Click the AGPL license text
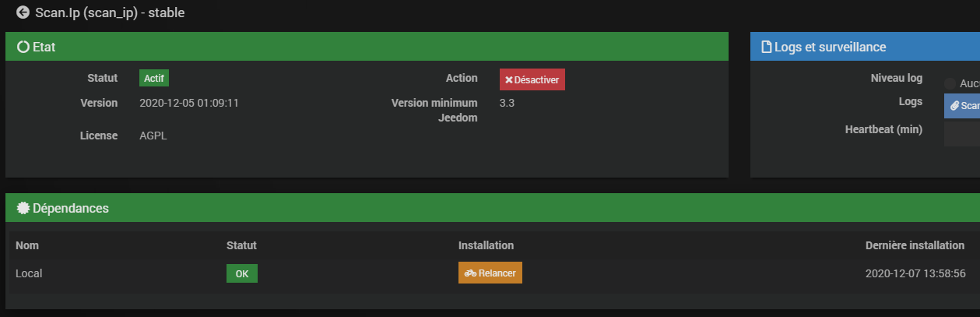Viewport: 980px width, 317px height. 153,136
